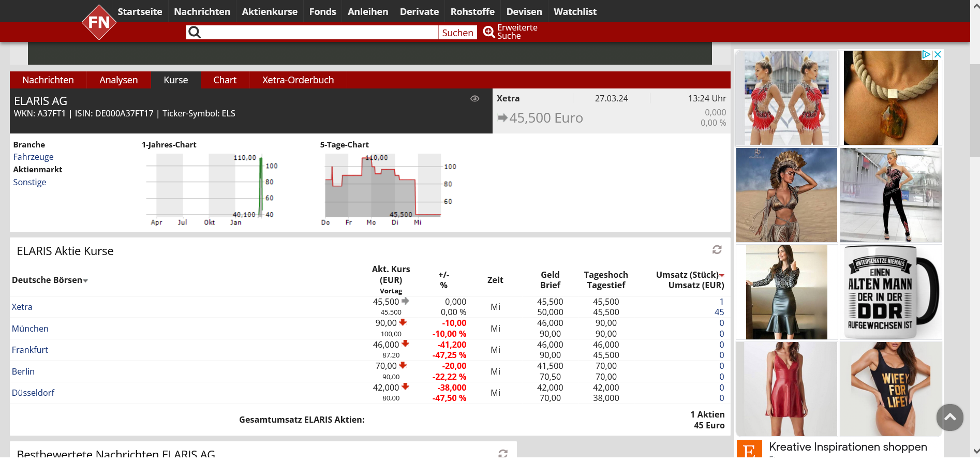Viewport: 980px width, 462px height.
Task: Click the Erweiterte Suche plus-magnifier icon
Action: click(x=489, y=32)
